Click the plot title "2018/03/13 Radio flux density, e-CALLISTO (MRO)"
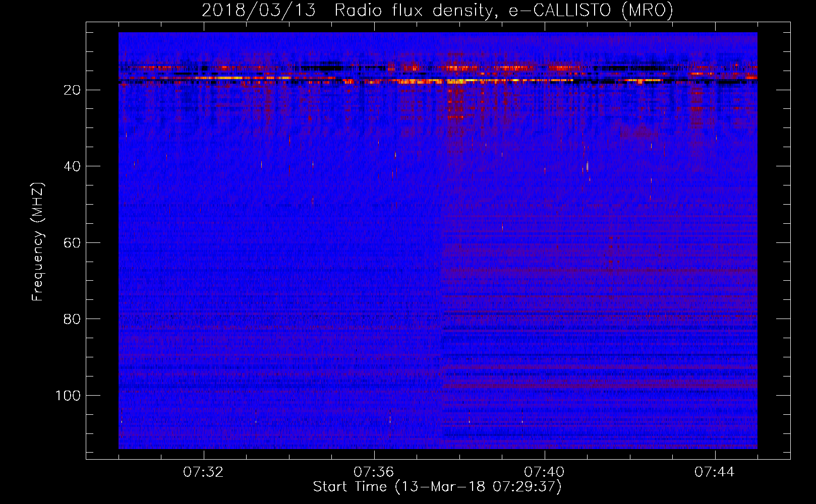 437,10
